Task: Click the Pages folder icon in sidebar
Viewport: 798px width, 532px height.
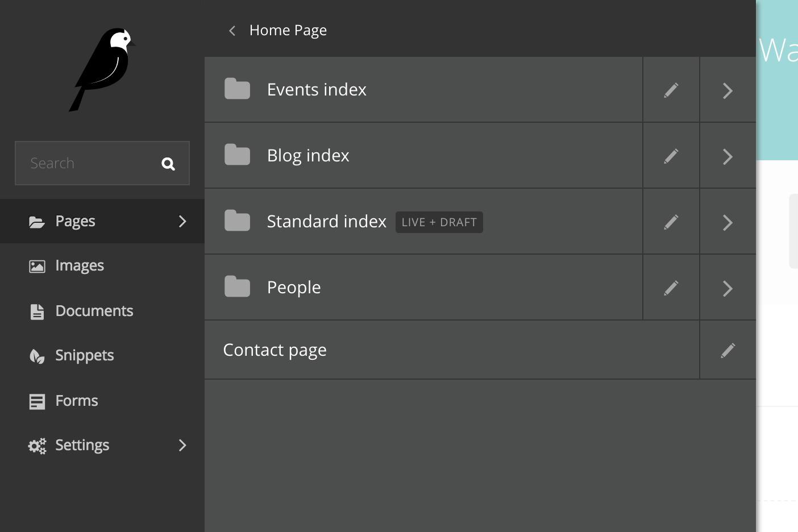Action: coord(36,222)
